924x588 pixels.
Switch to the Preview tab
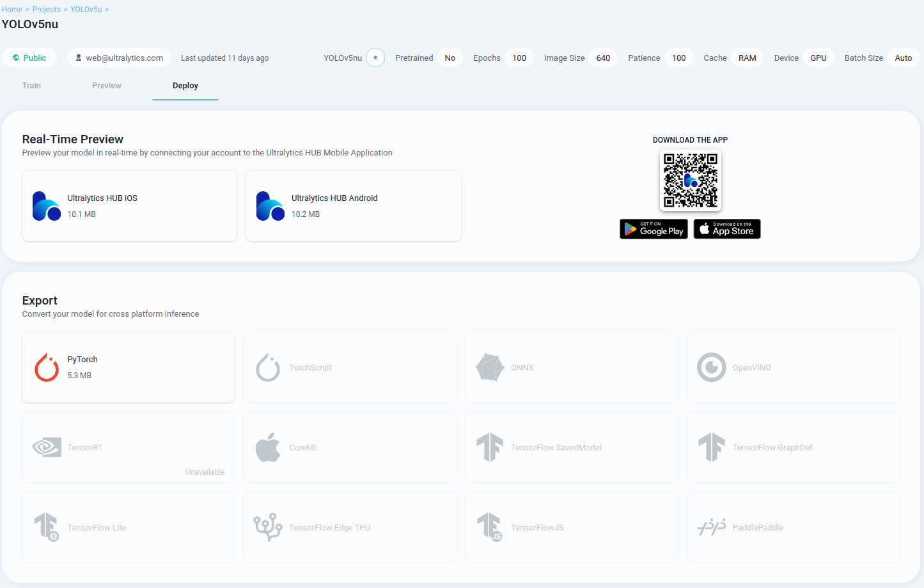(x=106, y=85)
